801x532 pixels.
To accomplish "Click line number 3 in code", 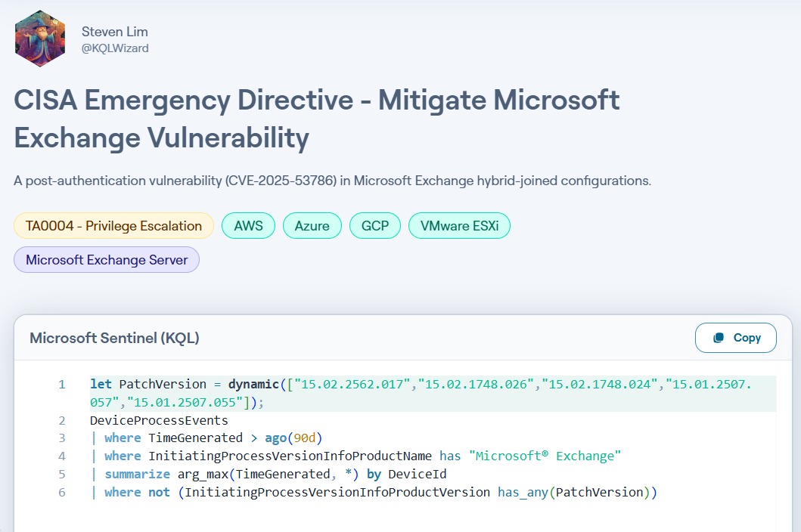I will click(x=62, y=438).
